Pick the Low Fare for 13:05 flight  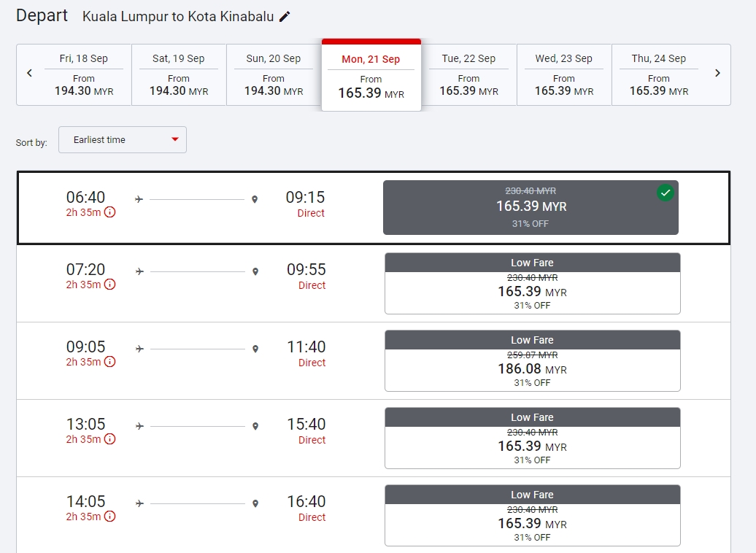(532, 438)
